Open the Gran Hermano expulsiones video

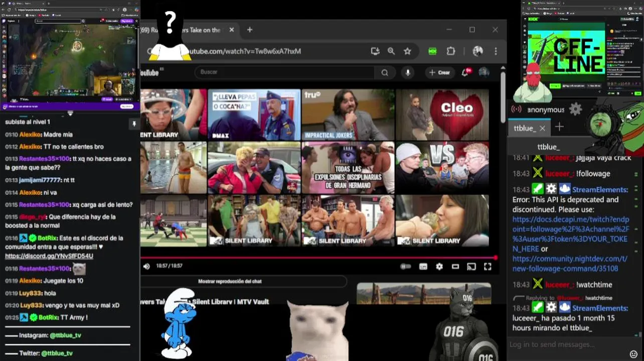click(x=348, y=167)
